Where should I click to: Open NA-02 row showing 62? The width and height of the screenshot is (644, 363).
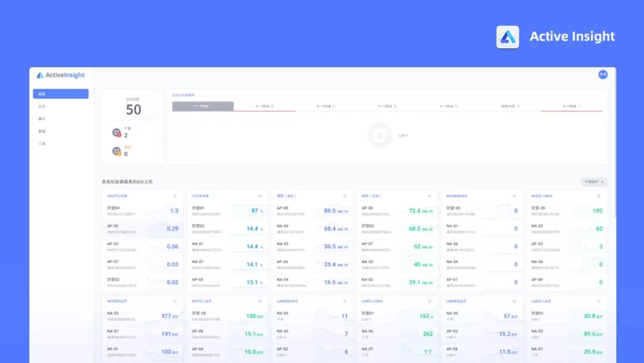pos(567,229)
